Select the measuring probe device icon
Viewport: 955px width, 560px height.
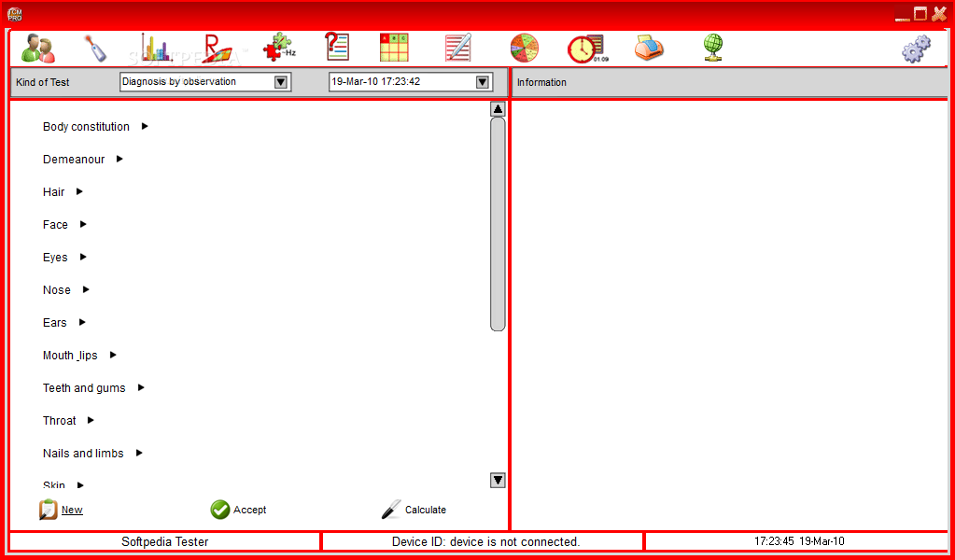tap(95, 49)
